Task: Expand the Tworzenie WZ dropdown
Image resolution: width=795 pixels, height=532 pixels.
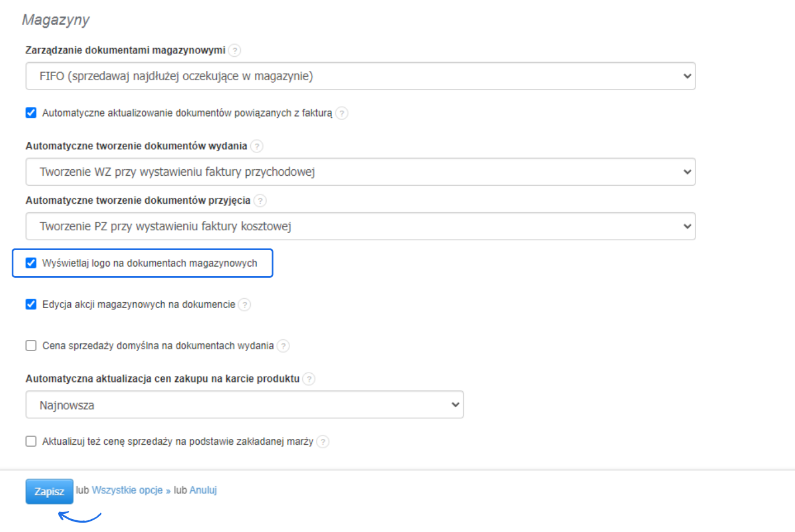Action: coord(360,172)
